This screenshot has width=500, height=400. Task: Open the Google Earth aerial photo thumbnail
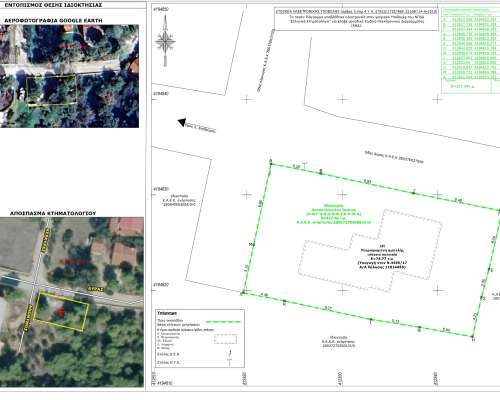tap(69, 76)
